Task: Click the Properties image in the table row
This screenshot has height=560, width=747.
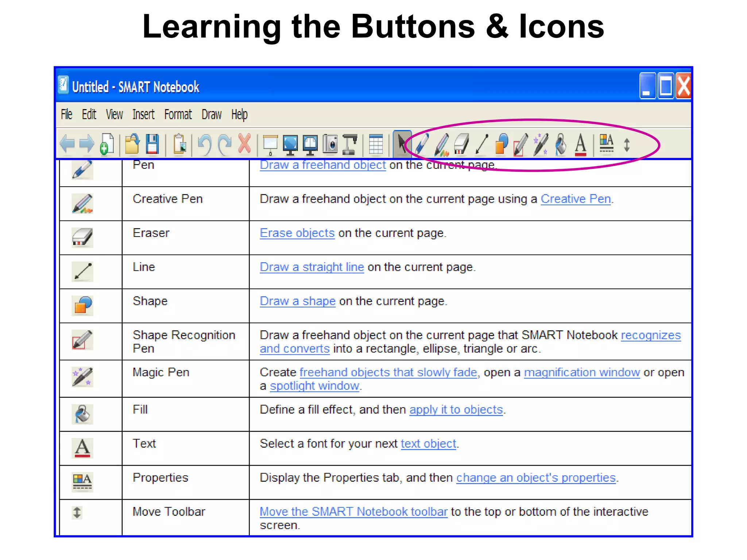Action: (82, 482)
